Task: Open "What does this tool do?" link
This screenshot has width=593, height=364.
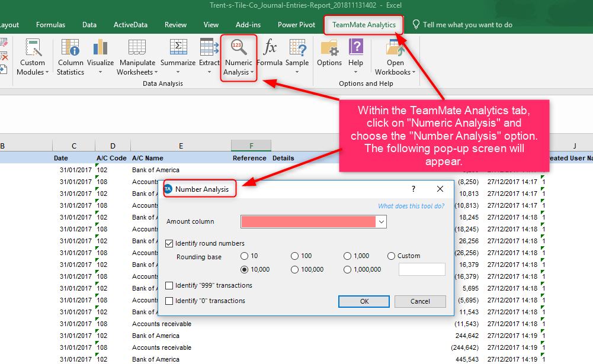Action: (x=411, y=206)
